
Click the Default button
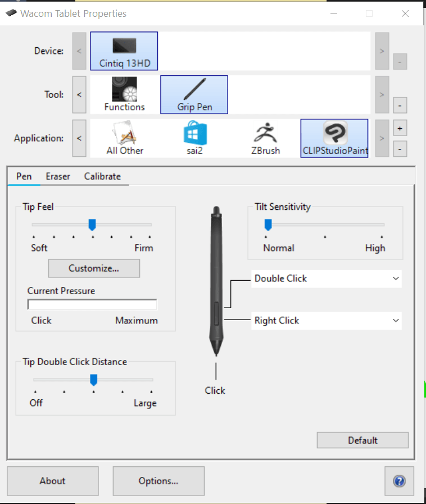pyautogui.click(x=362, y=440)
